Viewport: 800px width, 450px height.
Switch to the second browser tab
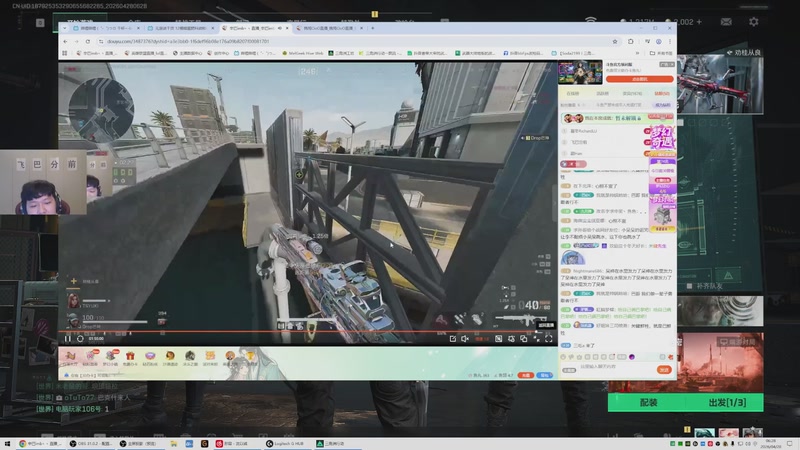(x=181, y=28)
